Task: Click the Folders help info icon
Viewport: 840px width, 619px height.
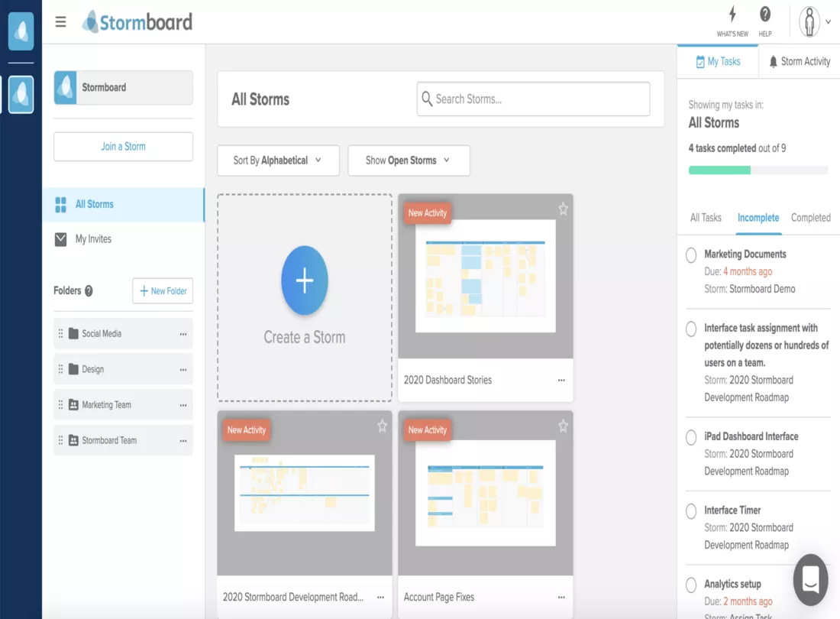Action: 89,291
